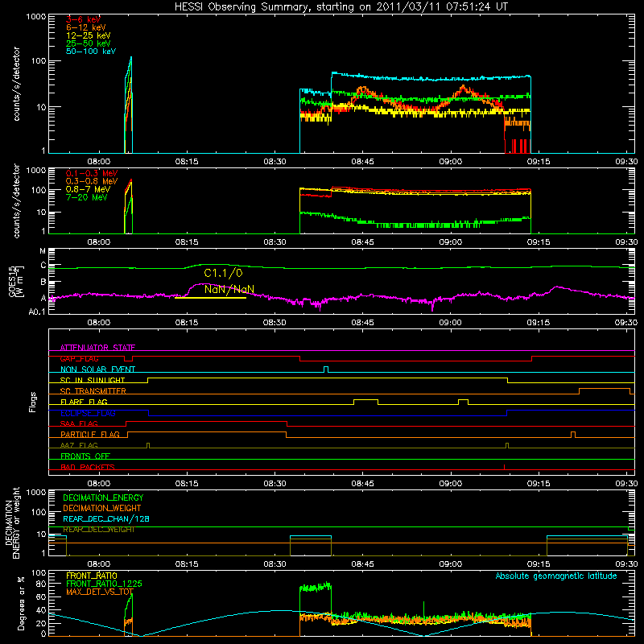This screenshot has height=644, width=644.
Task: Click the FRONT_RATIO_1225 legend label
Action: pyautogui.click(x=104, y=584)
